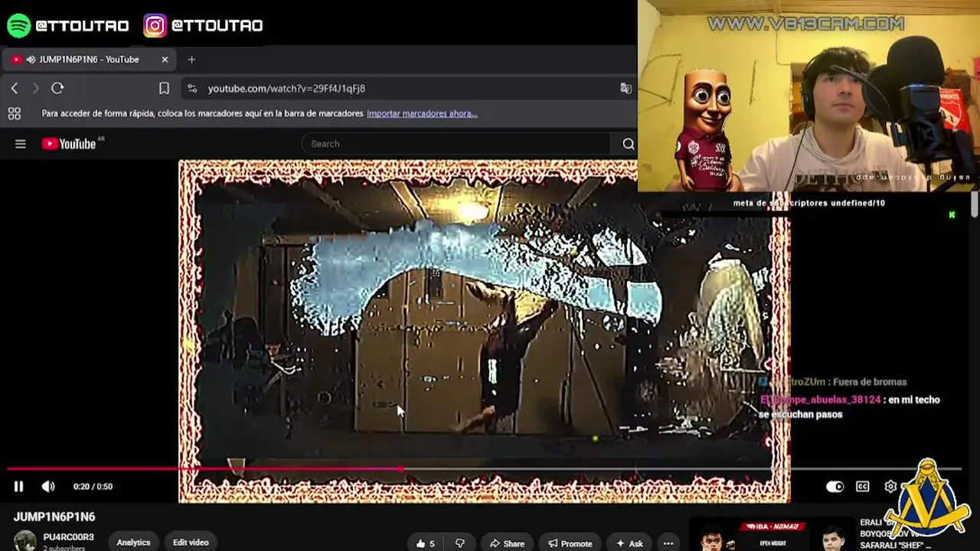
Task: Open site information icon beside the URL
Action: (x=192, y=89)
